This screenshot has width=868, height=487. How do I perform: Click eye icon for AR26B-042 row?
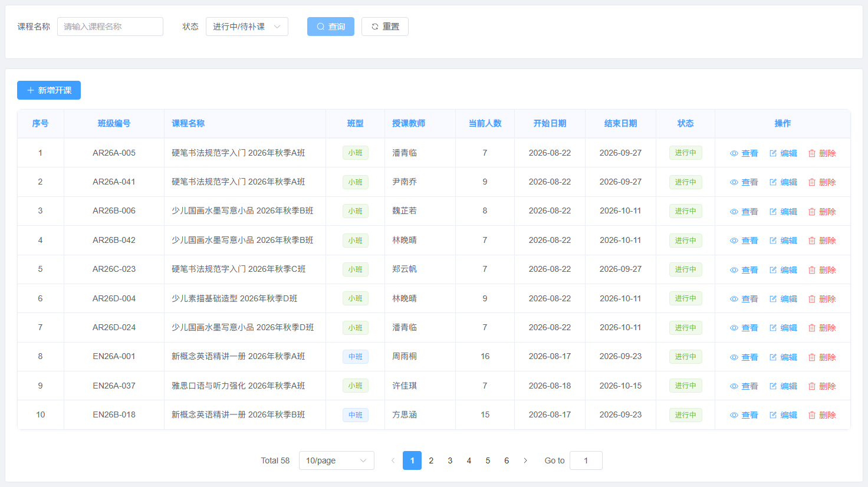(734, 241)
